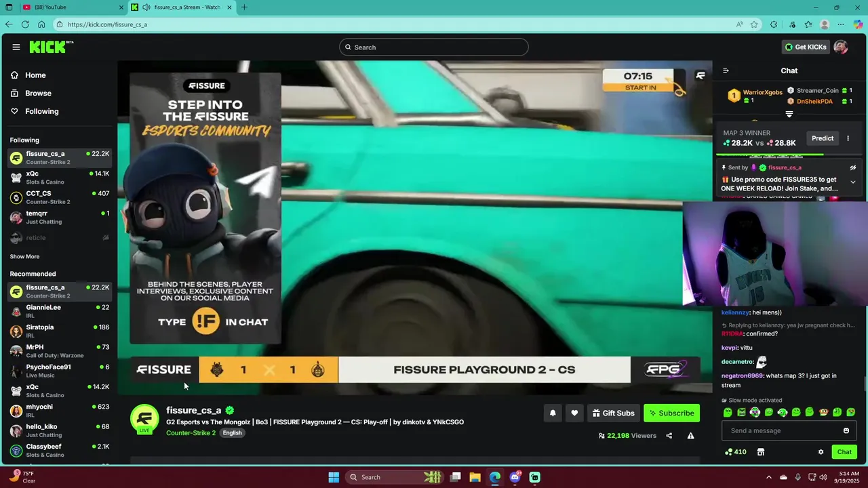This screenshot has height=488, width=868.
Task: Collapse the chat panel
Action: tap(726, 70)
